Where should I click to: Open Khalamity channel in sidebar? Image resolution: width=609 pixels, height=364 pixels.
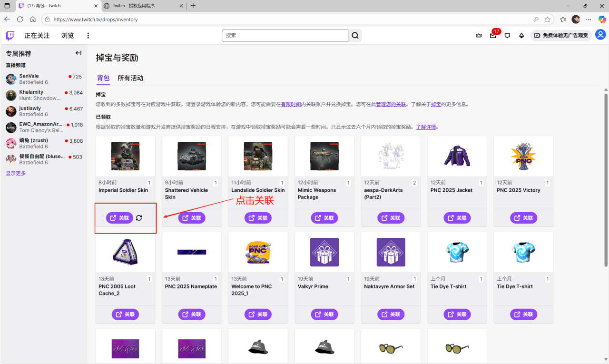44,95
